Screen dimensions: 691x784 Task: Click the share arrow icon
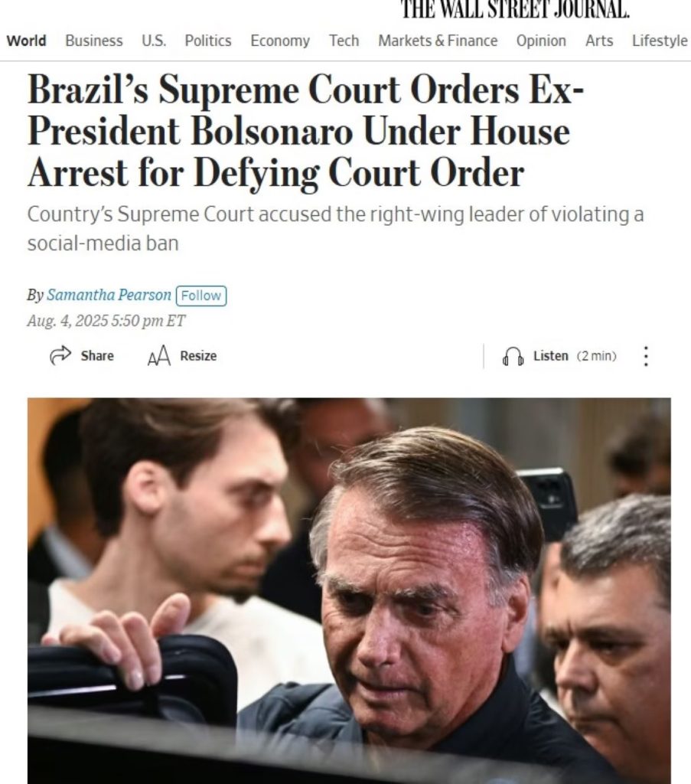(60, 355)
